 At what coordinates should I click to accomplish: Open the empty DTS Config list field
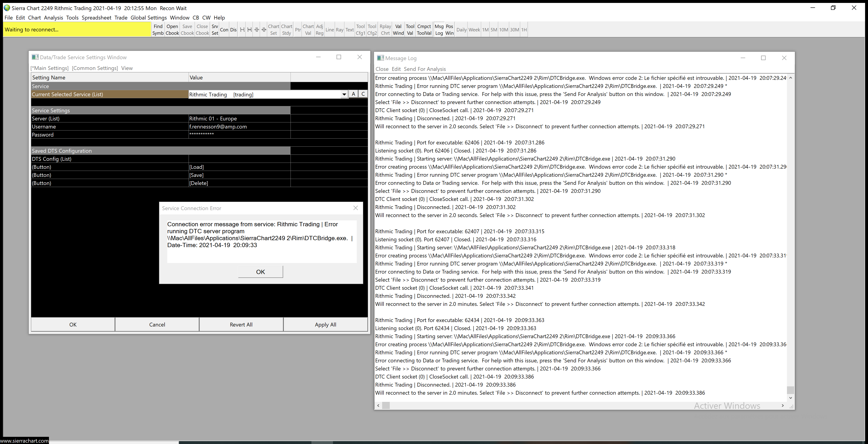[x=239, y=159]
